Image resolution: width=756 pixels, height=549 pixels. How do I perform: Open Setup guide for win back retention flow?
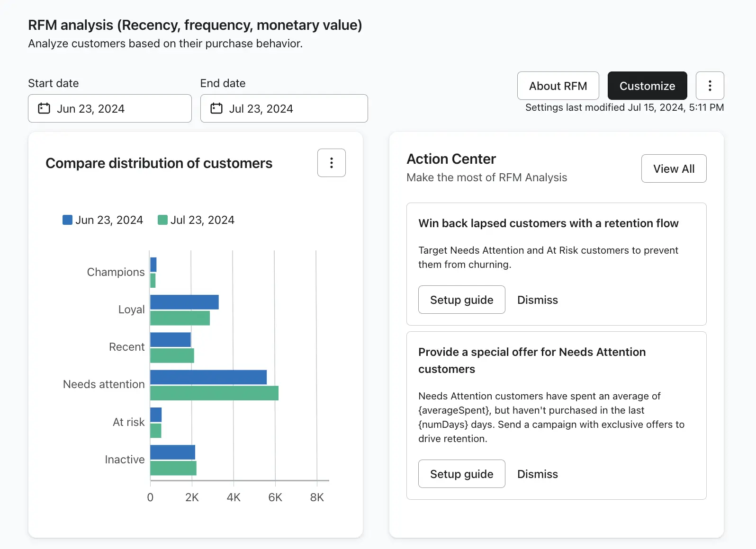pos(461,300)
